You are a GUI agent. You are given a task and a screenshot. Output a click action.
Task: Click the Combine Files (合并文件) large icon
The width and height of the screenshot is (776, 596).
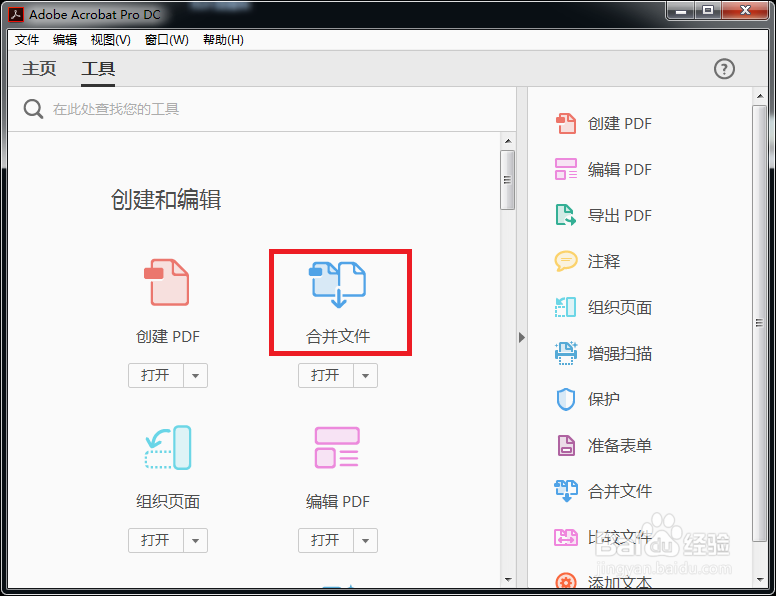338,285
